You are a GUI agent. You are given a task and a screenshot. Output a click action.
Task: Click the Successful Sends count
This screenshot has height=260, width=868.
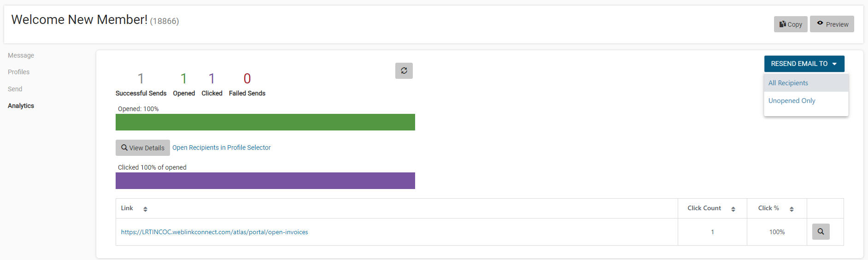click(141, 78)
